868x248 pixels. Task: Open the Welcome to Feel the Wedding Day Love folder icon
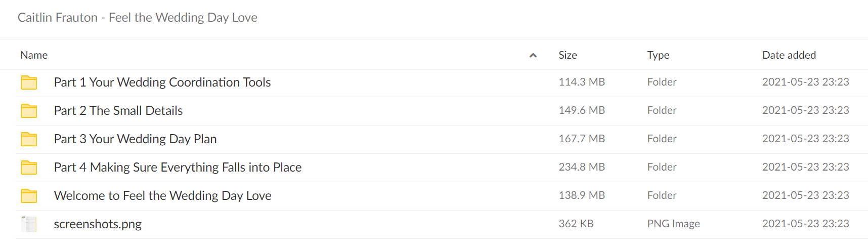tap(29, 196)
